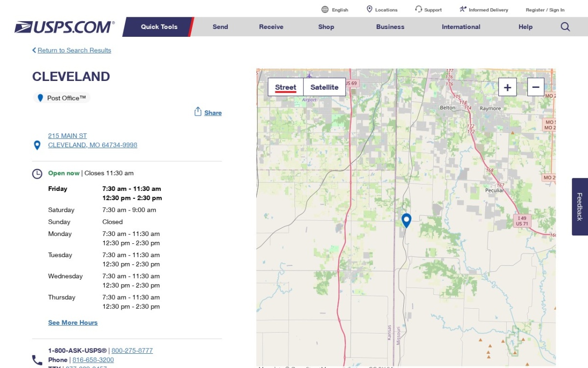Click Return to Search Results link

74,50
